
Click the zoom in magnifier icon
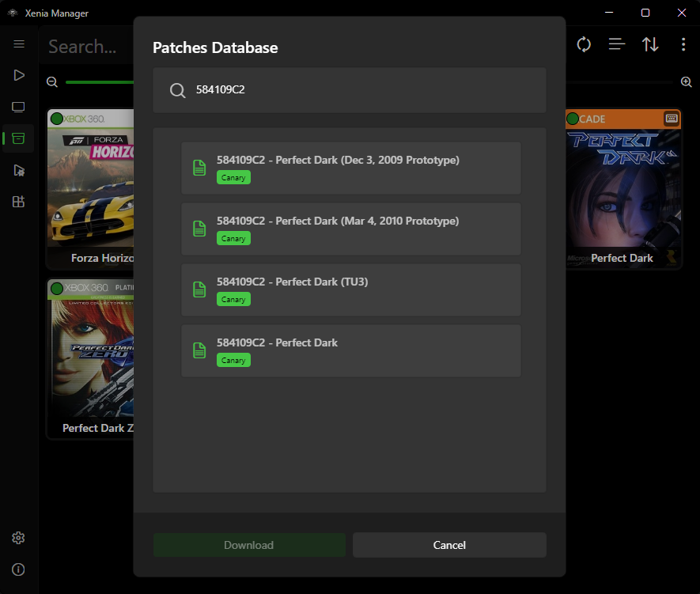pyautogui.click(x=687, y=82)
